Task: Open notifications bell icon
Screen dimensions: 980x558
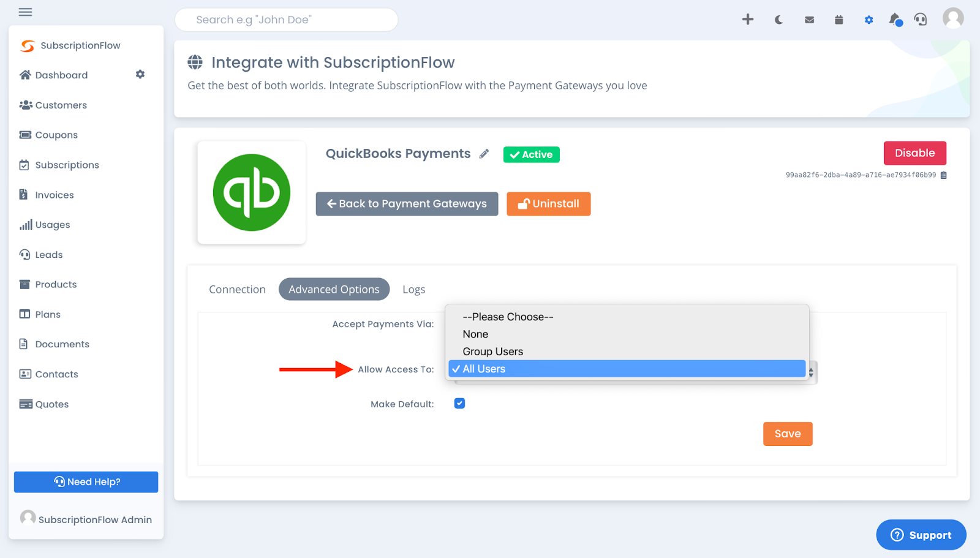Action: pyautogui.click(x=895, y=20)
